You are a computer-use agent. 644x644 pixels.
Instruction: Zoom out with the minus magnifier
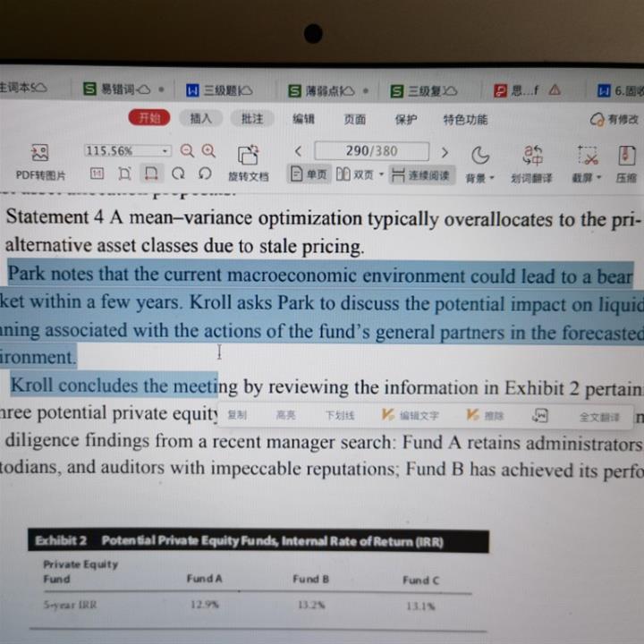pos(187,151)
